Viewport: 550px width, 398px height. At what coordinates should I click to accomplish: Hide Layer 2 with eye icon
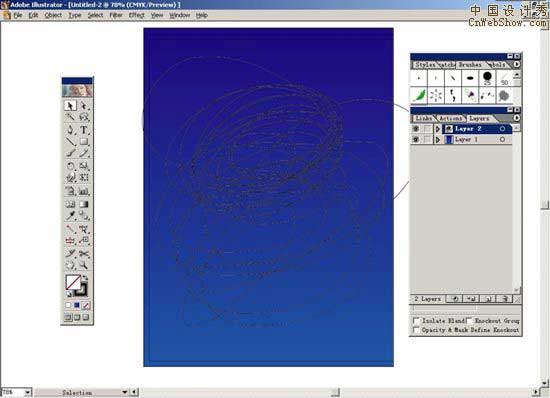416,129
